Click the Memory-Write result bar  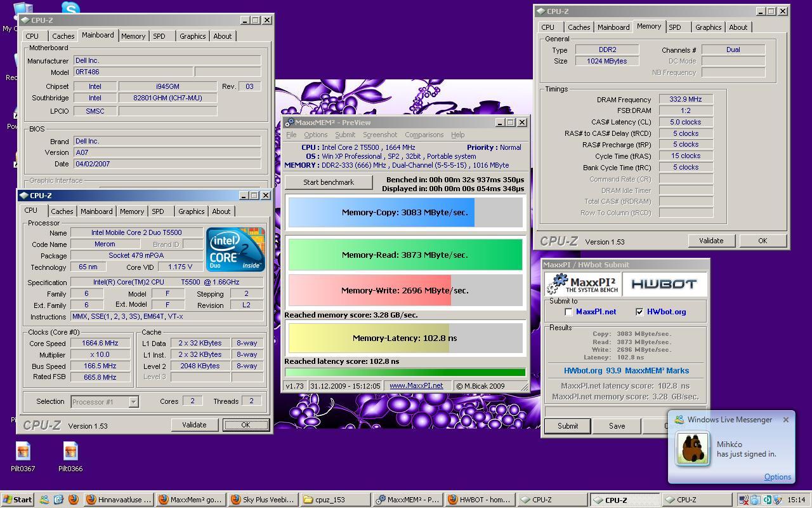405,290
